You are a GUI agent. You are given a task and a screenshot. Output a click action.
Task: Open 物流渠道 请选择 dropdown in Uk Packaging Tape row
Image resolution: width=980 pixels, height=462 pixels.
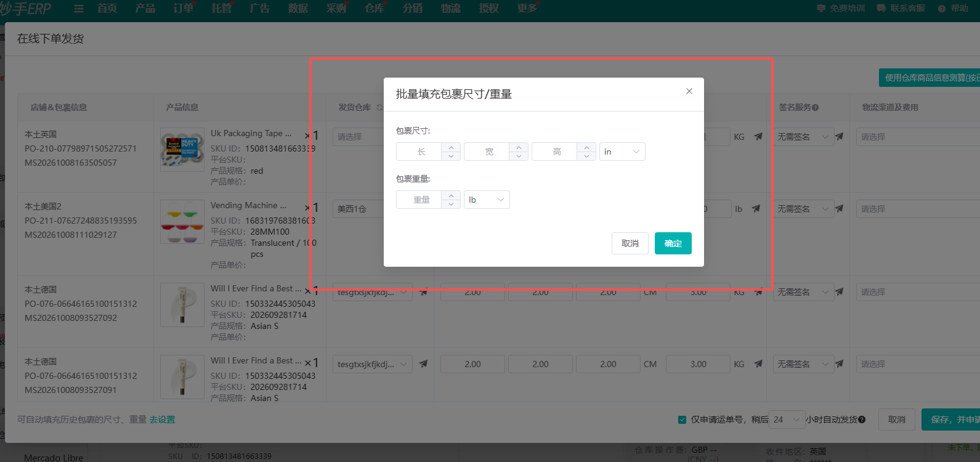[918, 137]
